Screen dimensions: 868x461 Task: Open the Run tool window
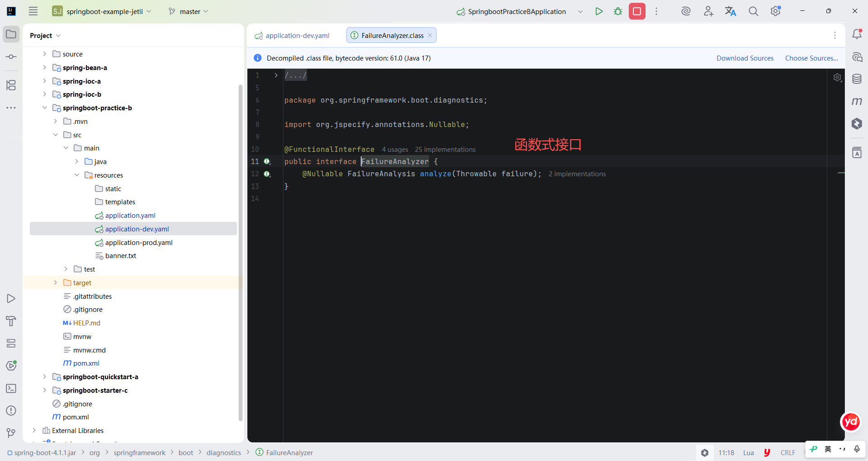tap(11, 299)
